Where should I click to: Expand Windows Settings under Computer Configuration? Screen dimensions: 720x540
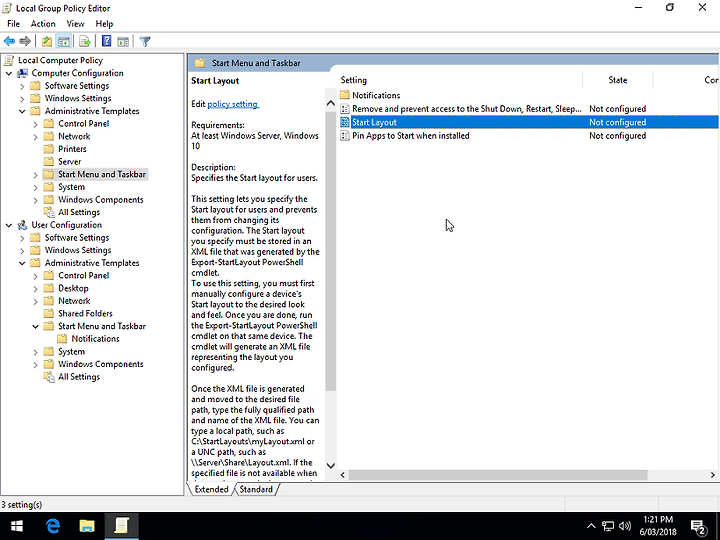click(x=22, y=98)
